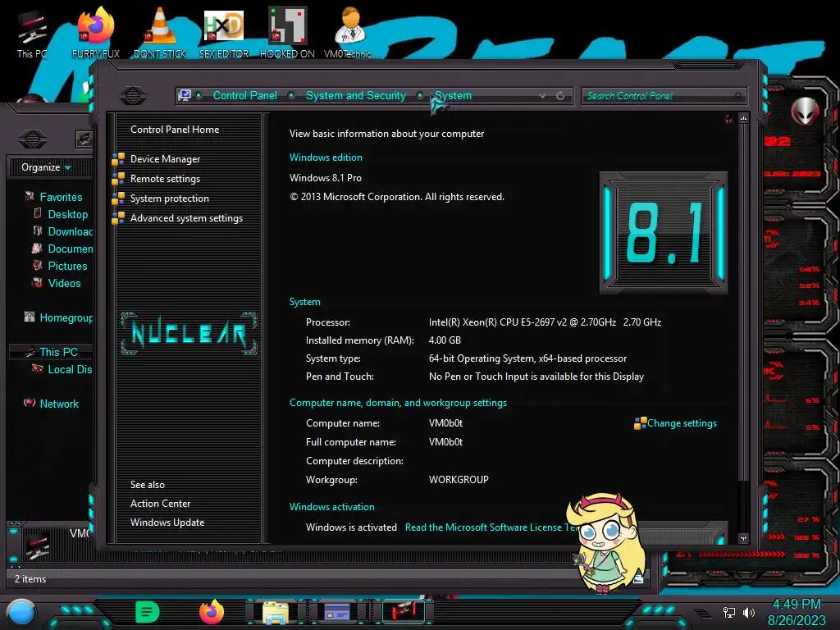The width and height of the screenshot is (840, 630).
Task: Expand the breadcrumb arrow after Control Panel
Action: (x=291, y=95)
